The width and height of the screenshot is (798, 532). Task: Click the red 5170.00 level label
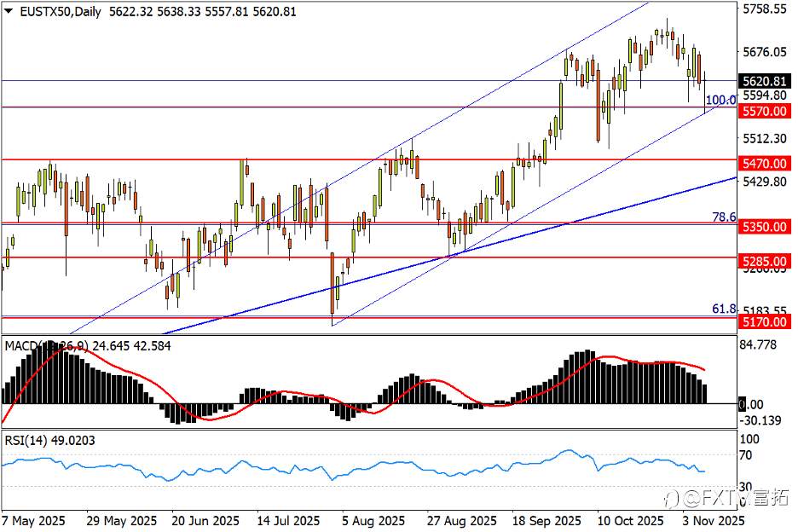click(765, 321)
